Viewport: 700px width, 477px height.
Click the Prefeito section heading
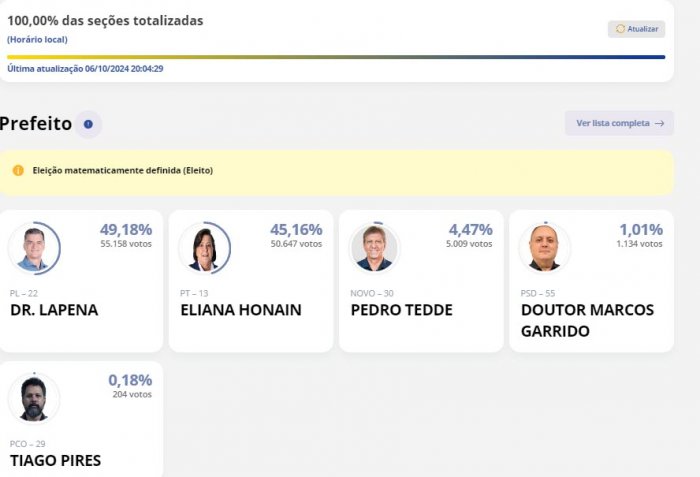point(36,124)
